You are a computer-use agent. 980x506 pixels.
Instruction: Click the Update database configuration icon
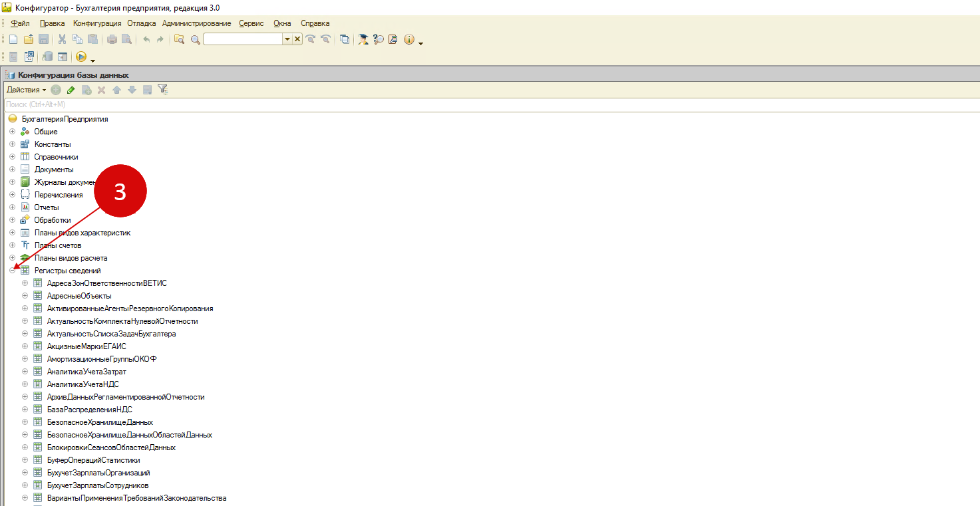point(47,57)
